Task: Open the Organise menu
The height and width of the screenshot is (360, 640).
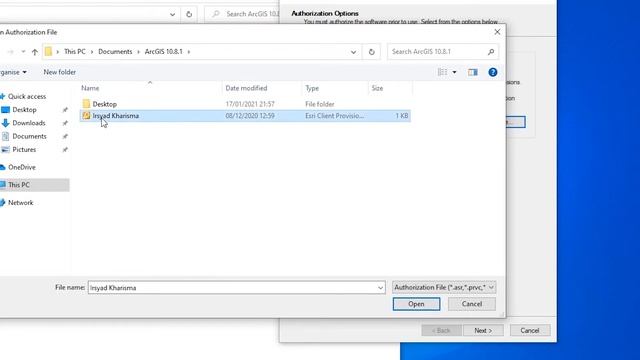Action: (13, 72)
